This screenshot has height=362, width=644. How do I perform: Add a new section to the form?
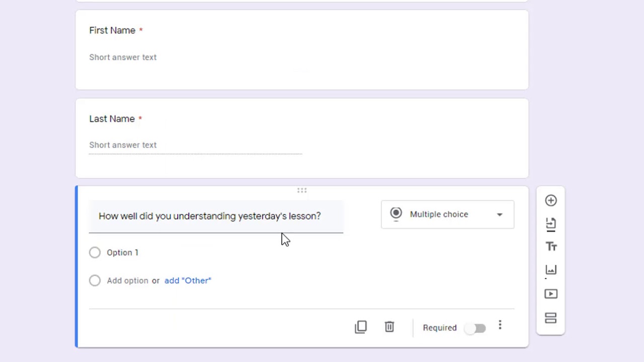(551, 318)
